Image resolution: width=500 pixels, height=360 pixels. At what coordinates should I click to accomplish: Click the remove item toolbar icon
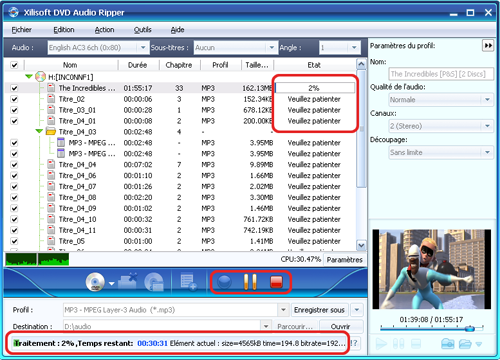128,282
